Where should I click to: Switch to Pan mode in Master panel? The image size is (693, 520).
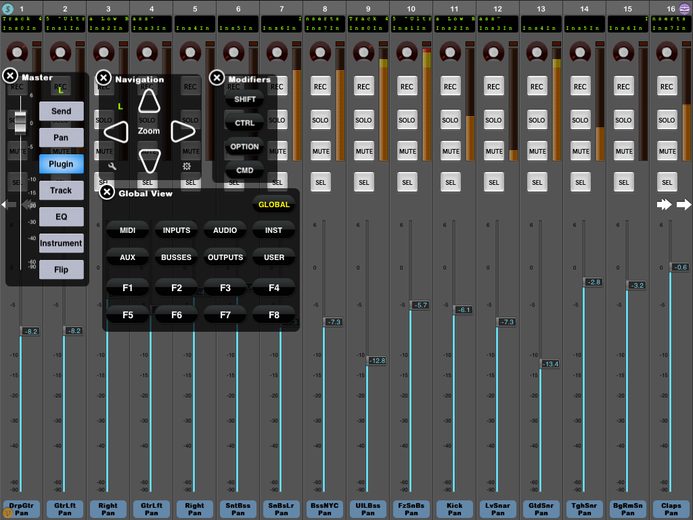coord(61,137)
